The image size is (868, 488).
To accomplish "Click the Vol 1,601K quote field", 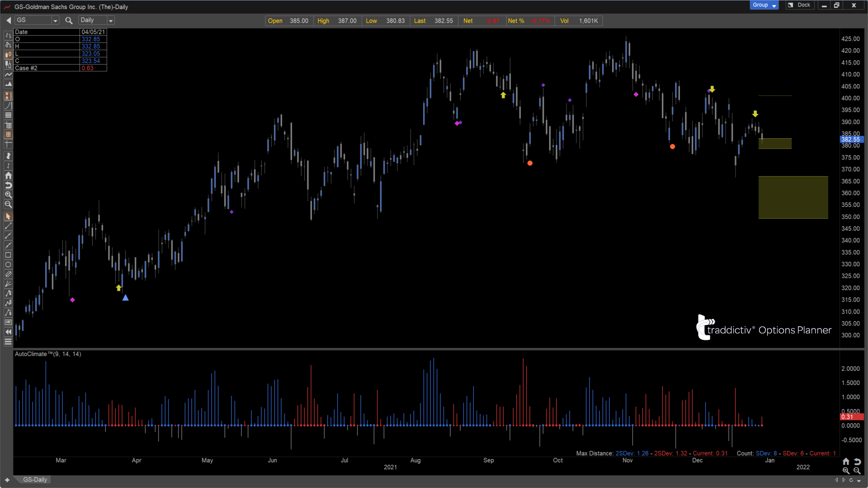I will (x=579, y=21).
